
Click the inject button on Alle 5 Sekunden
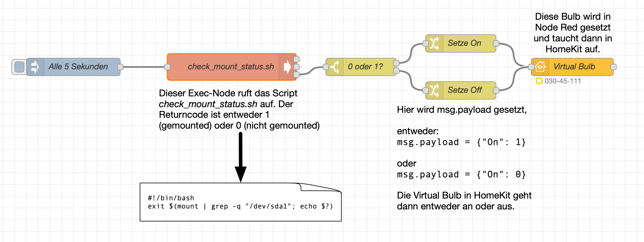point(19,67)
